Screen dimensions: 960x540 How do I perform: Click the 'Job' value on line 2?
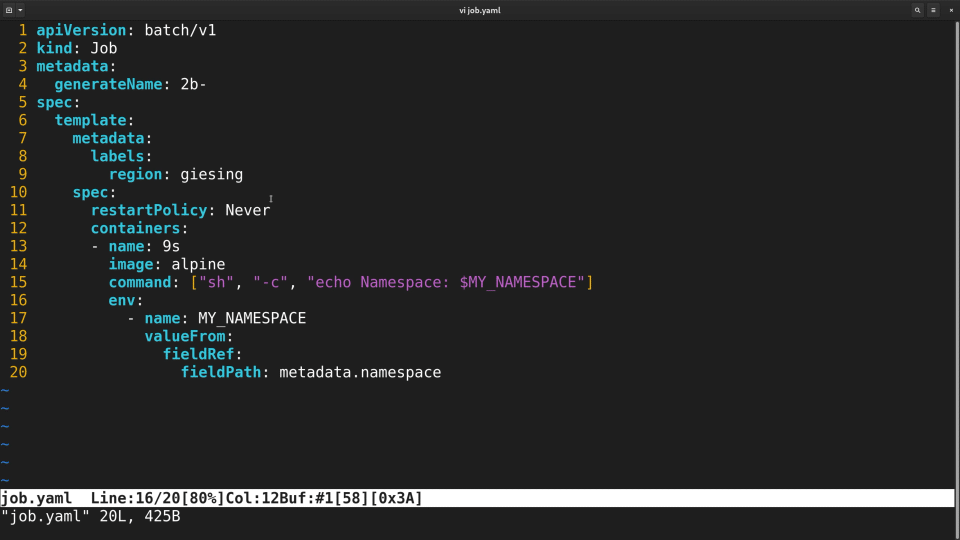[x=103, y=48]
